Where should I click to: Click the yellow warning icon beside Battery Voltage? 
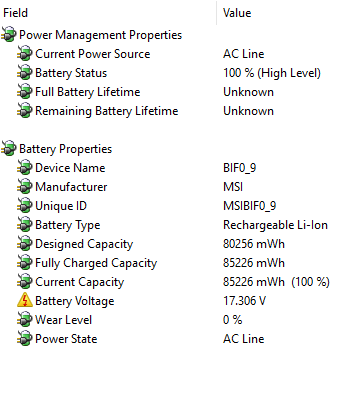pos(25,300)
